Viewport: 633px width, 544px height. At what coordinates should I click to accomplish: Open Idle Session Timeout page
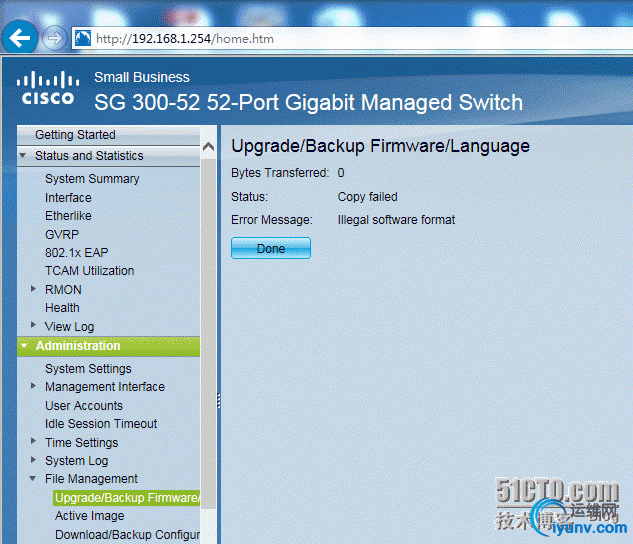tap(101, 424)
